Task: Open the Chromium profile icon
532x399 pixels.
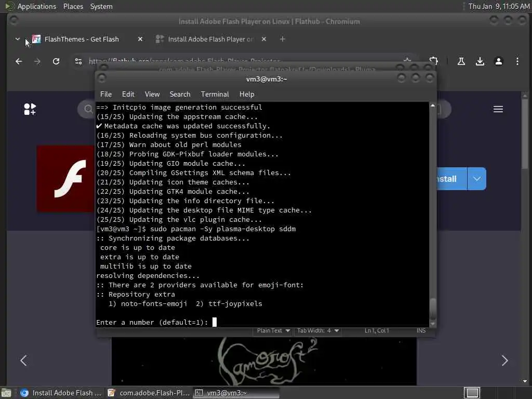Action: pyautogui.click(x=498, y=61)
